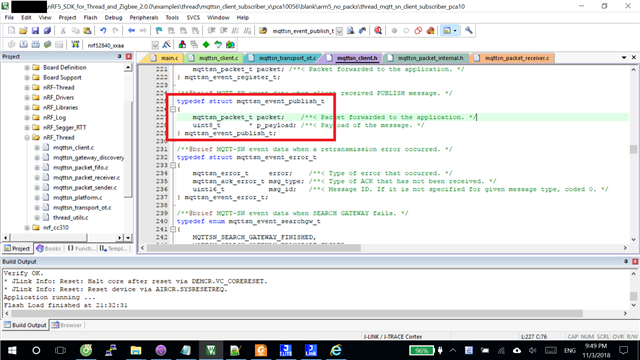Expand the nRF_Drivers folder
The height and width of the screenshot is (360, 640).
(x=27, y=98)
